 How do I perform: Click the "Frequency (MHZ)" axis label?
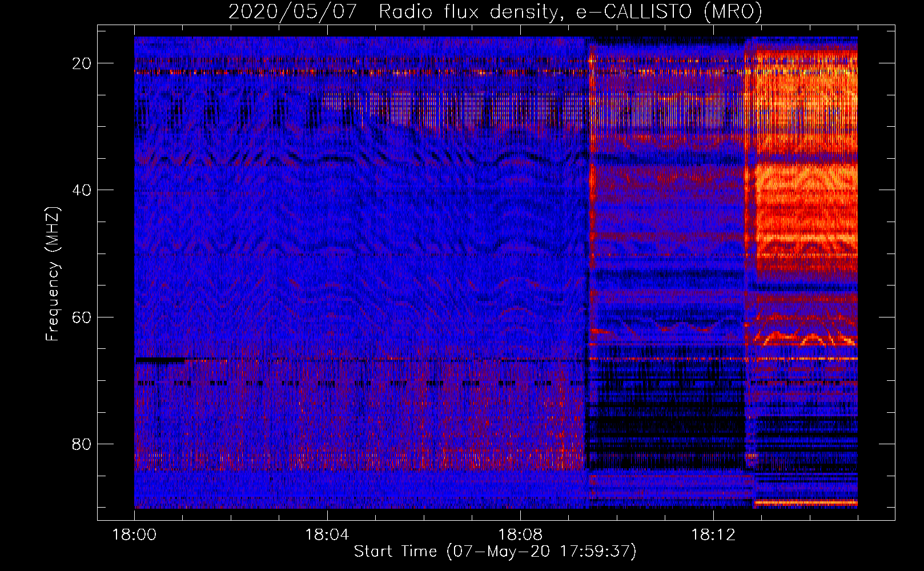point(53,274)
